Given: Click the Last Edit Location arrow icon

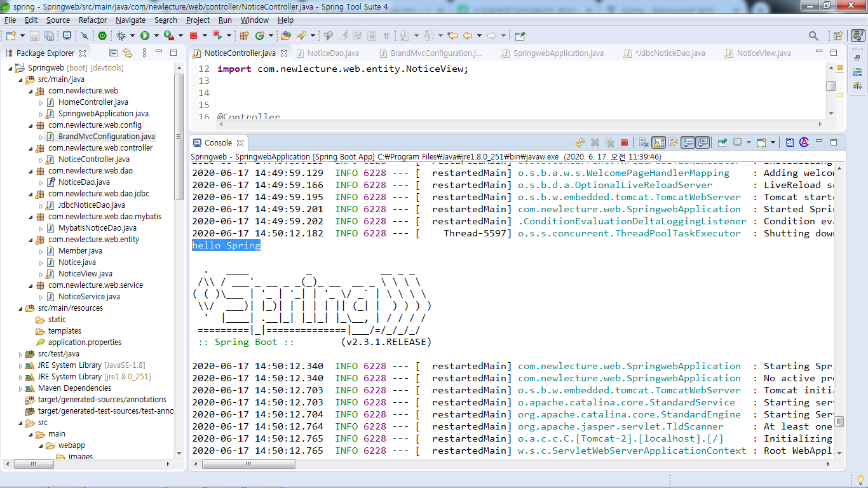Looking at the screenshot, I should (x=452, y=36).
